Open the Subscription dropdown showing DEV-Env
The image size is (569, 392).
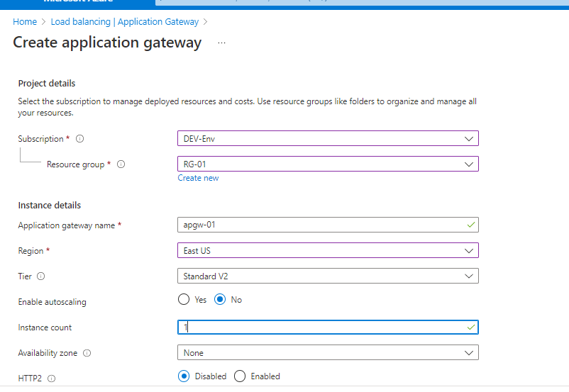pyautogui.click(x=327, y=139)
